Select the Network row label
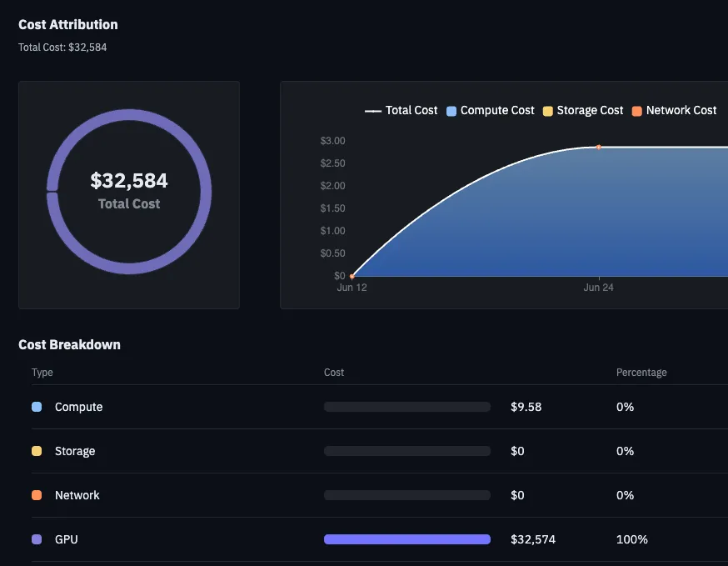 pos(77,495)
